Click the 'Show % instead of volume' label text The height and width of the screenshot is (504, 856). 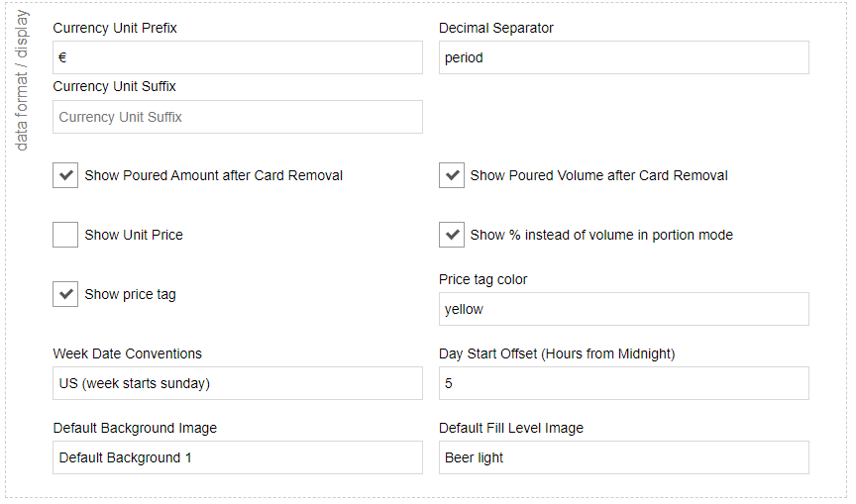coord(601,235)
